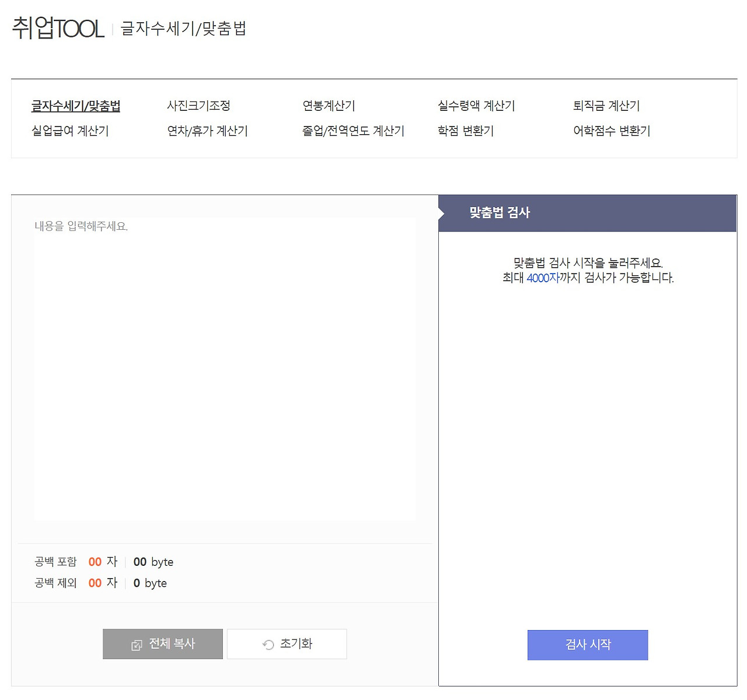
Task: Click the refresh arrow icon in 초기화
Action: coord(268,645)
